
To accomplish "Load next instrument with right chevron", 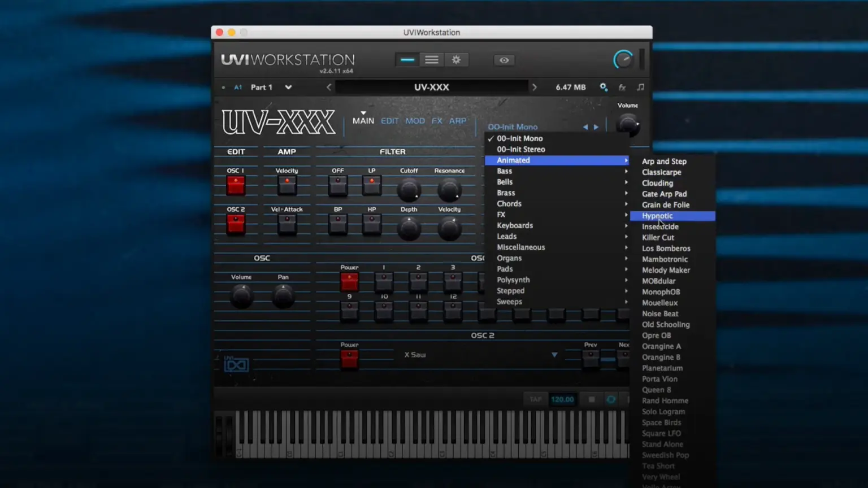I will pyautogui.click(x=534, y=87).
